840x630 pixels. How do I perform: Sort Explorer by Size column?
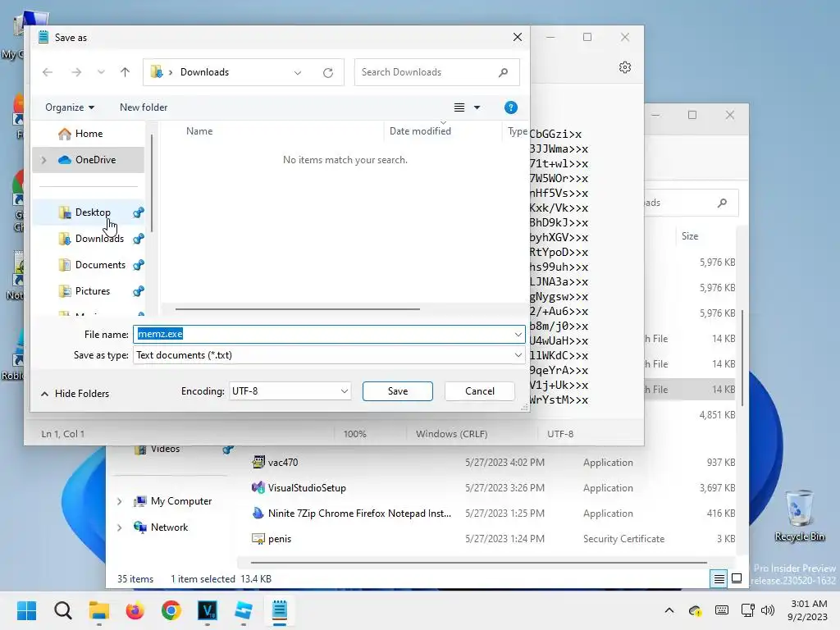click(690, 236)
